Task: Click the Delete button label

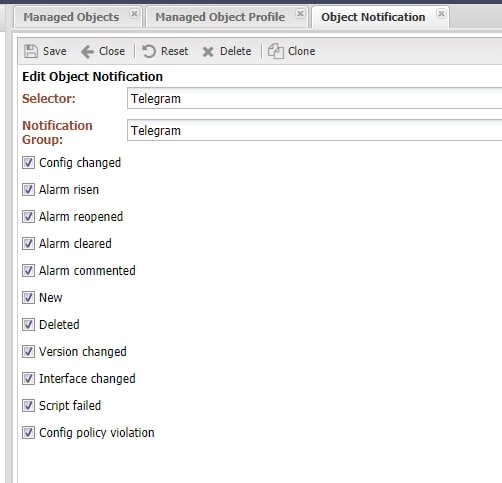Action: click(x=236, y=51)
